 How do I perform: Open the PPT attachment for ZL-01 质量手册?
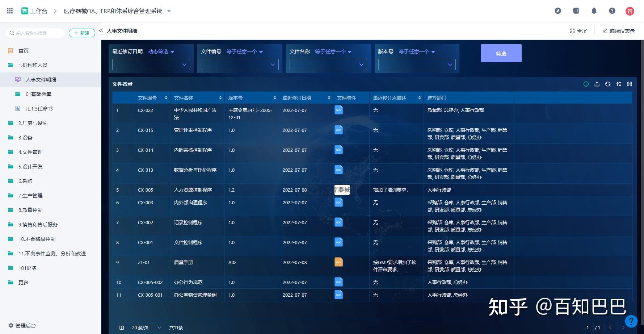tap(338, 262)
